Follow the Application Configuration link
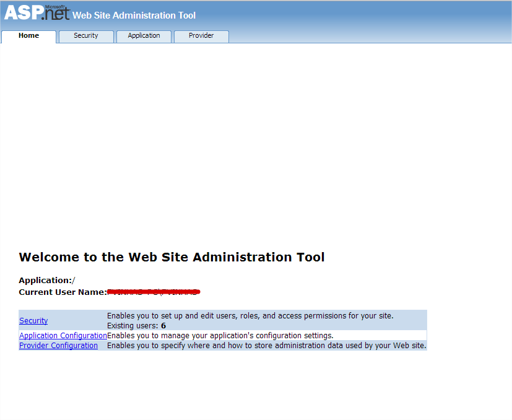512x420 pixels. [x=63, y=336]
